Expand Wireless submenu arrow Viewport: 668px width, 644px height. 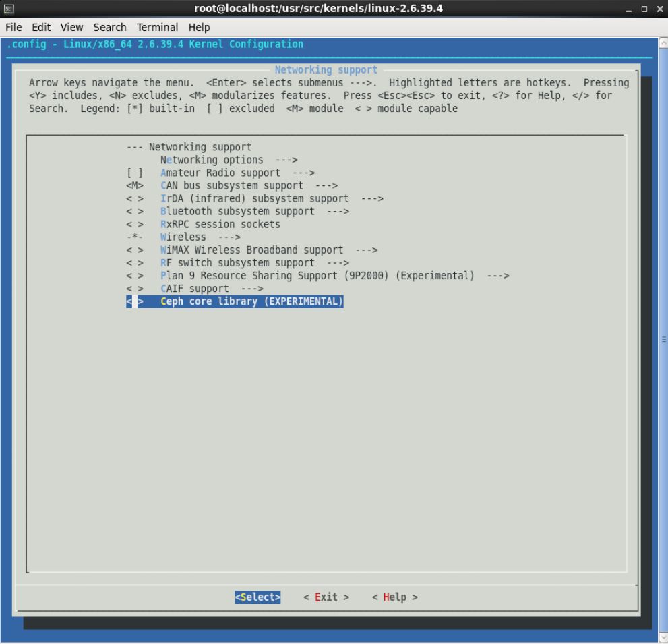coord(229,237)
